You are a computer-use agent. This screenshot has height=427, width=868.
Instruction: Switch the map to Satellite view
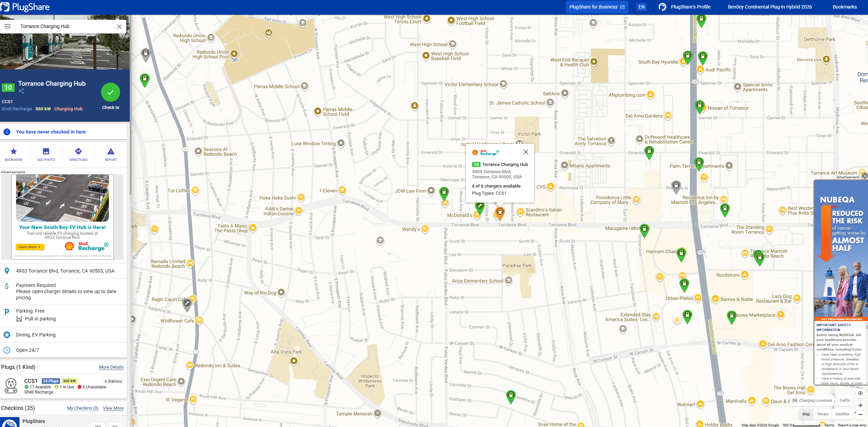[842, 414]
